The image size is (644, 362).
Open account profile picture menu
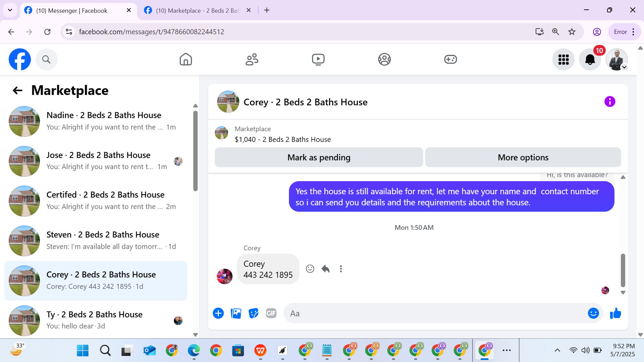(x=616, y=59)
